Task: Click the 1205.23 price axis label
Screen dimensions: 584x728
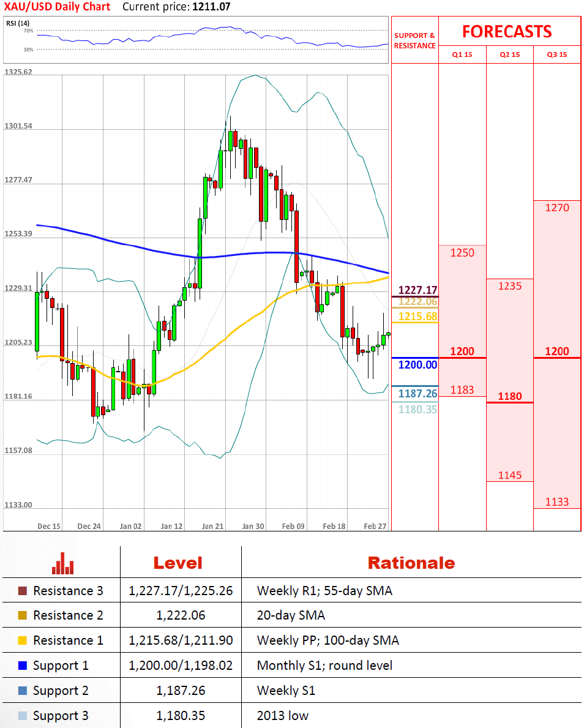Action: [x=18, y=342]
